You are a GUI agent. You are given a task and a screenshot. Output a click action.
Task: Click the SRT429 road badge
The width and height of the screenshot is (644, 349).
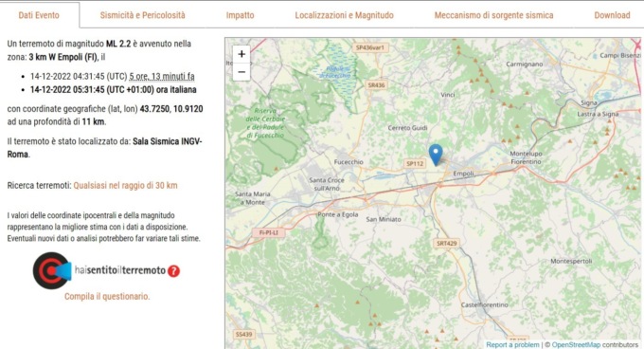tap(446, 244)
